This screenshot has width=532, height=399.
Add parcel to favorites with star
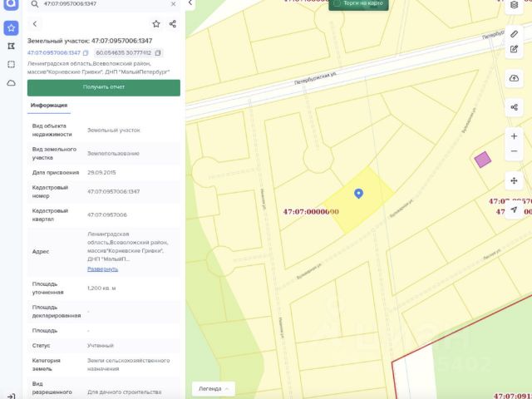pos(156,24)
